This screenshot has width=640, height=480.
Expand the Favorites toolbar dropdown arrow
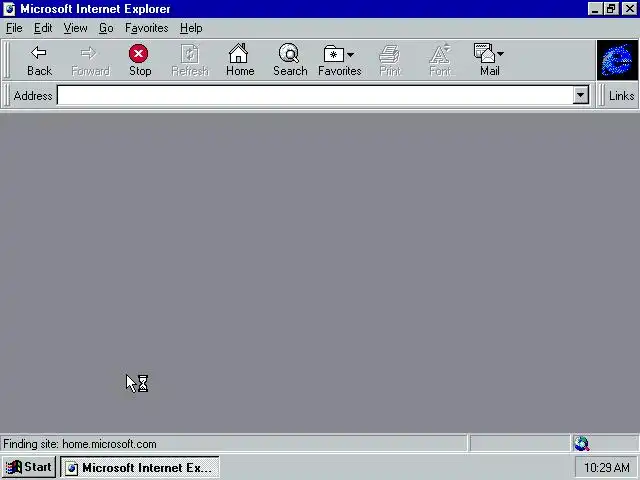coord(351,54)
